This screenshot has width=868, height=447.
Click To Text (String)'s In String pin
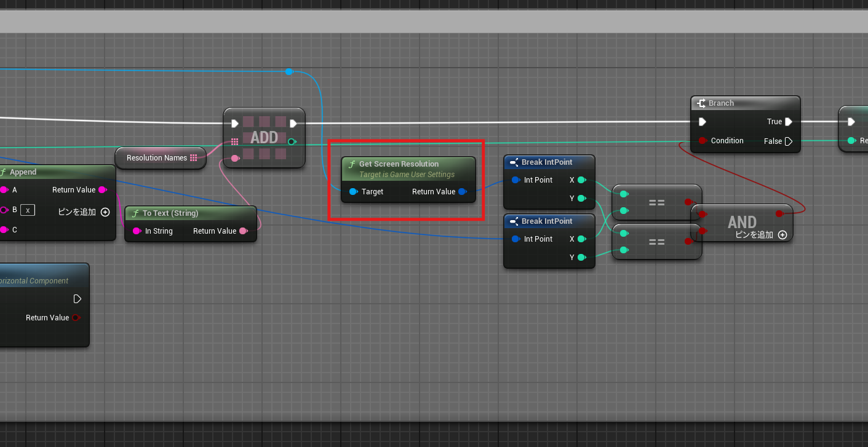[137, 231]
